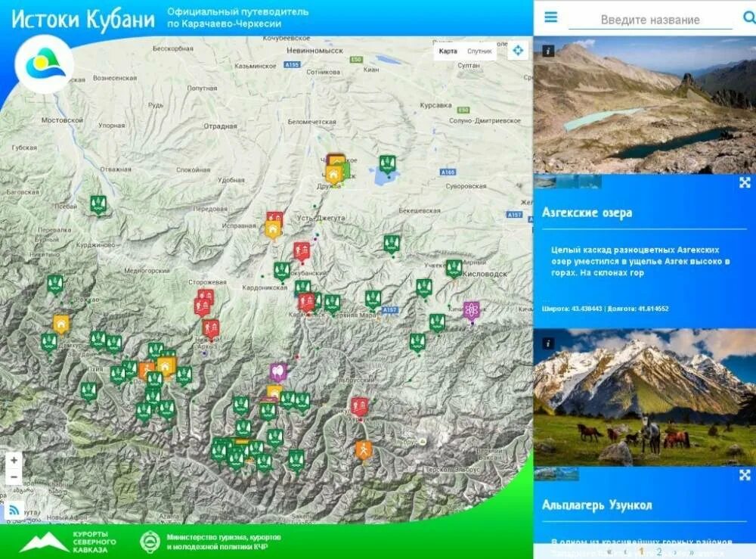Screen dimensions: 756x559
Task: Select green nature marker near Рожкао
Action: [x=55, y=285]
